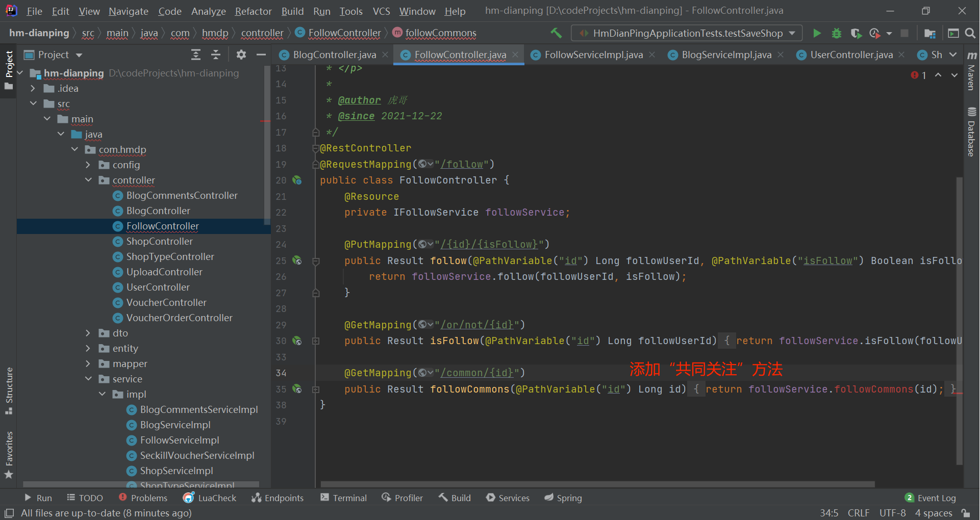Collapse the controller package
The height and width of the screenshot is (520, 980).
88,180
